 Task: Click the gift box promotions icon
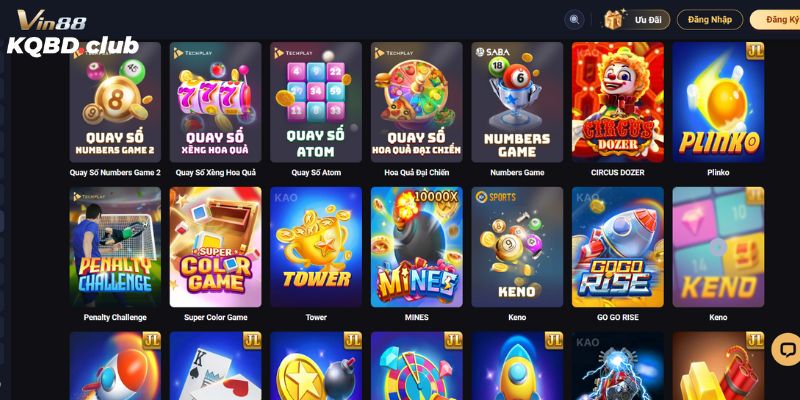(x=613, y=19)
